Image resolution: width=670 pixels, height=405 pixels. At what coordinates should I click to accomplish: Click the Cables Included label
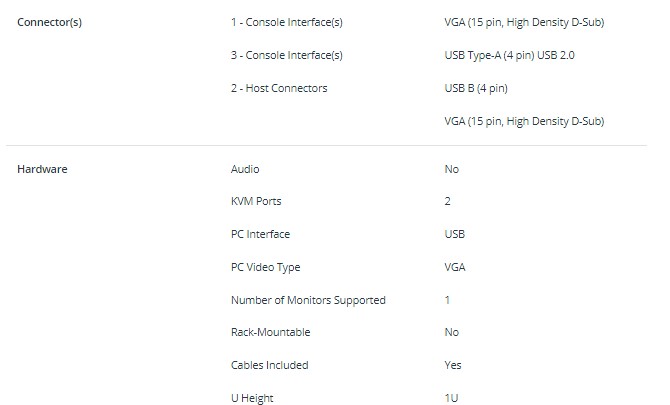coord(269,365)
